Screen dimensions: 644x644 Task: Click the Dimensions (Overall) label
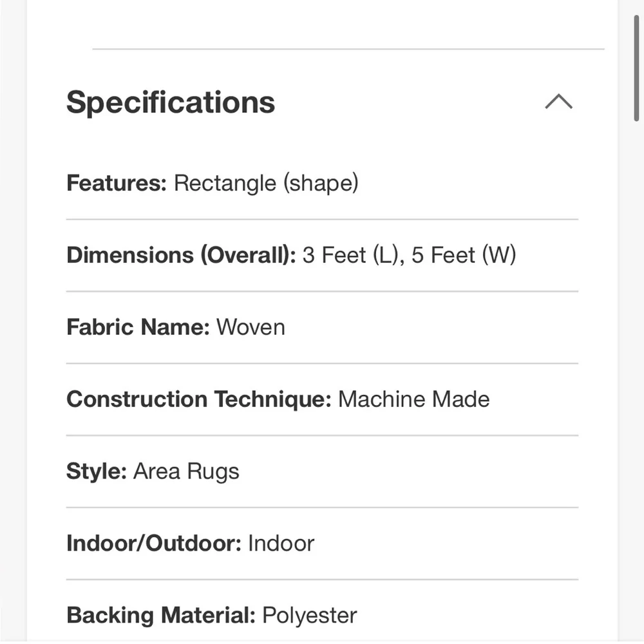(x=181, y=256)
